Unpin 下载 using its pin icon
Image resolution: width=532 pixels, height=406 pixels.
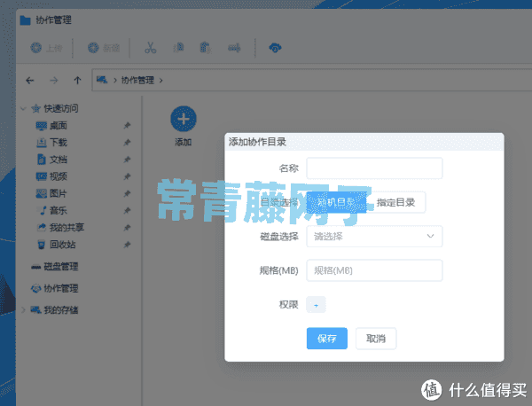127,143
